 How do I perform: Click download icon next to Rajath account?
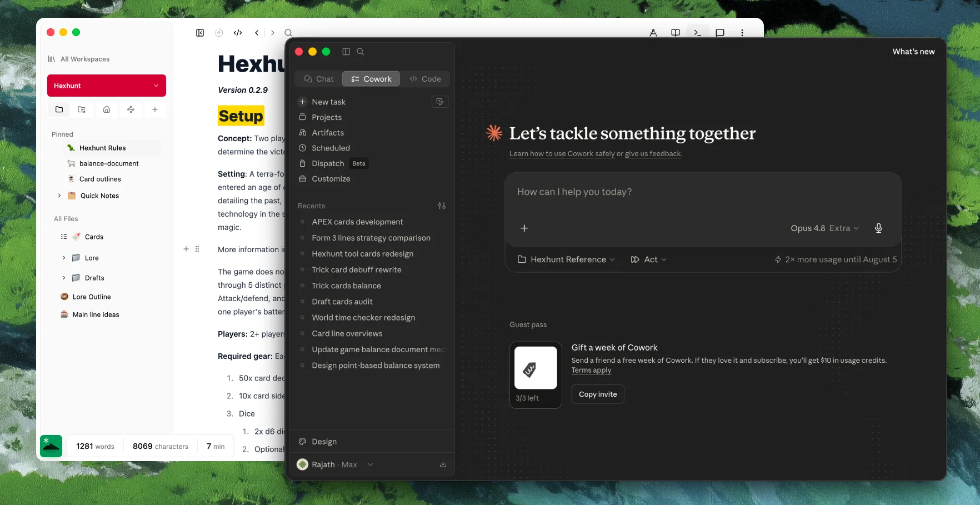[x=443, y=464]
